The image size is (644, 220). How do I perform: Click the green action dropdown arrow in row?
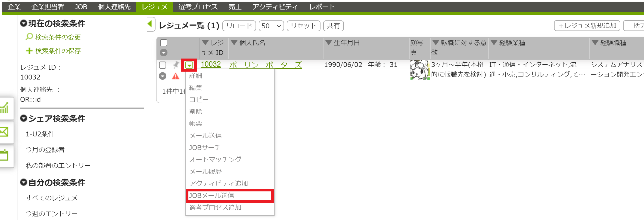click(x=189, y=65)
